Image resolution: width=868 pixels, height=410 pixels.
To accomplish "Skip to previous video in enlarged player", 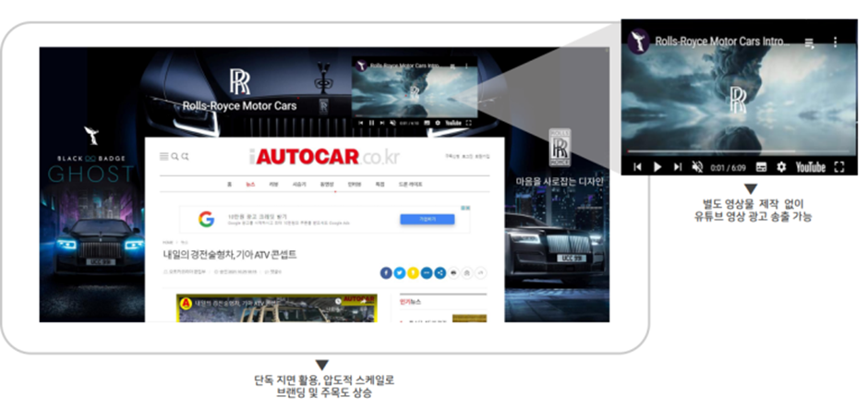I will pyautogui.click(x=637, y=166).
